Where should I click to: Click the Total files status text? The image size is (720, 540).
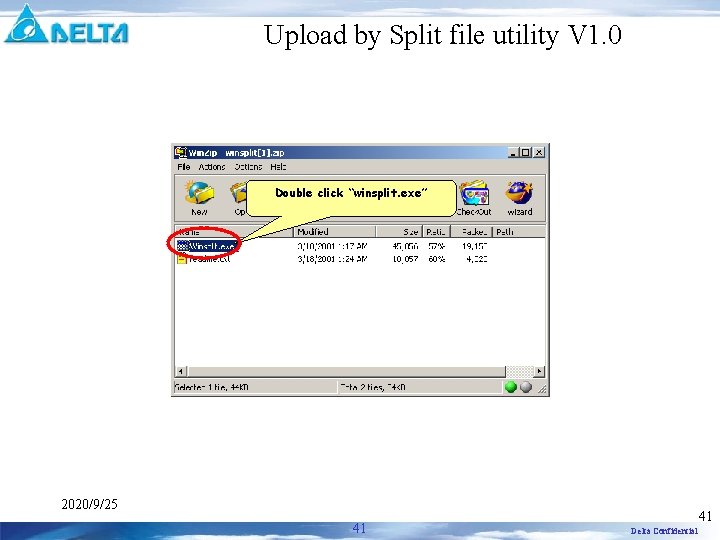372,387
